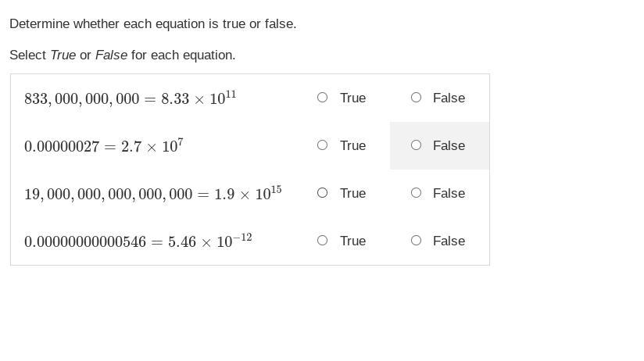644x361 pixels.
Task: Choose False radio circle for 0.00000027 equation
Action: click(416, 145)
